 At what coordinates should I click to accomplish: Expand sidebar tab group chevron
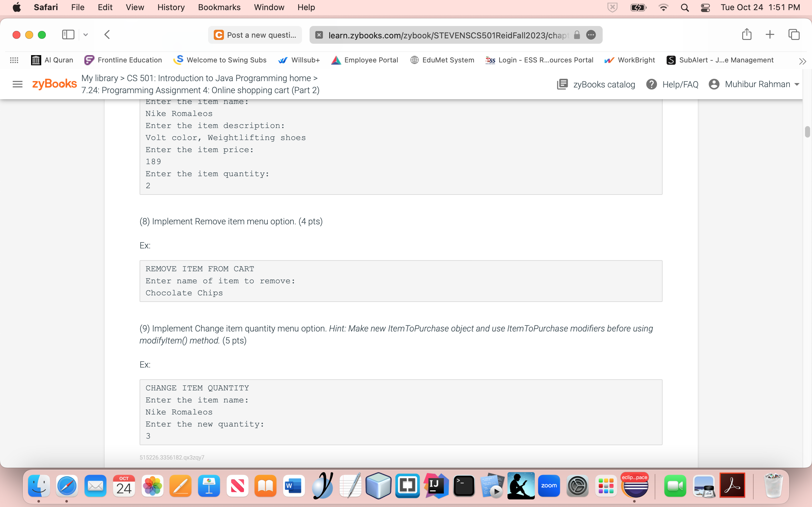86,35
